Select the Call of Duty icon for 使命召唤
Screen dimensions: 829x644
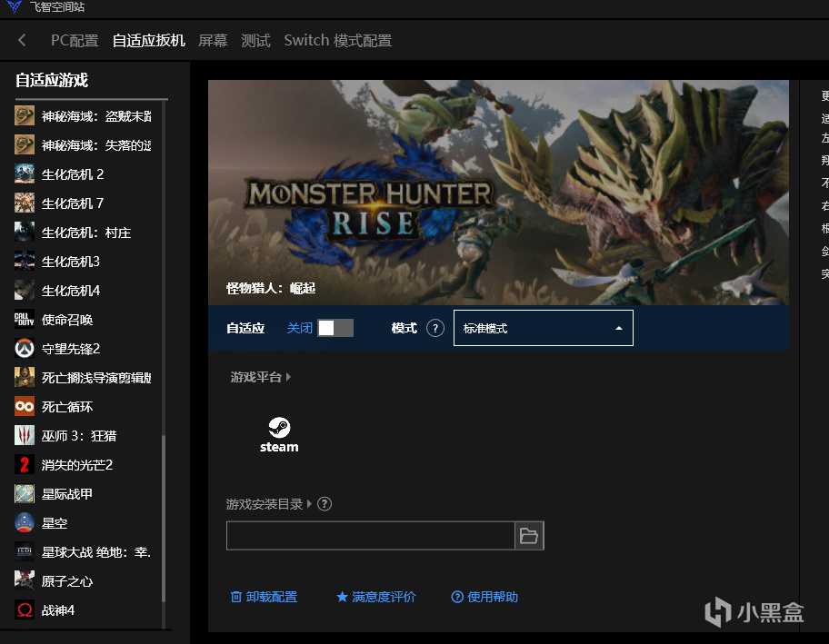click(25, 319)
